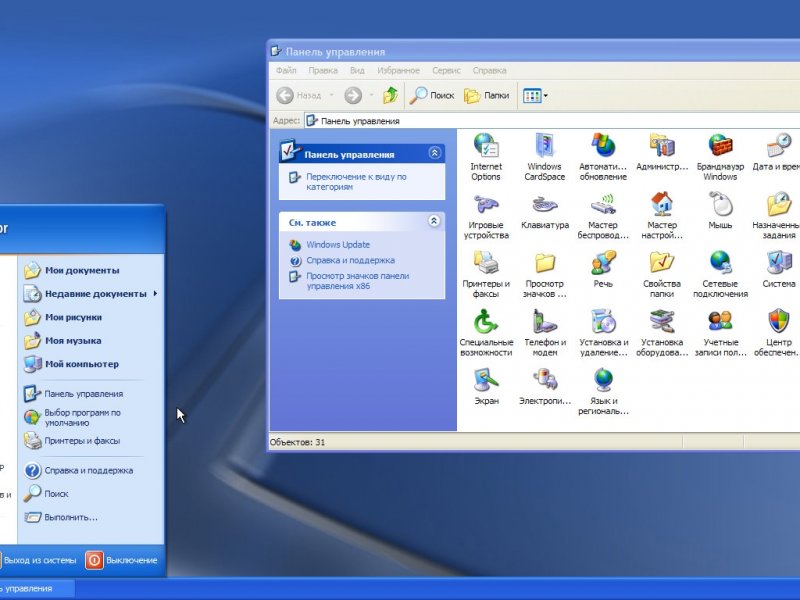Screen dimensions: 800x600
Task: Open the Правка menu
Action: [x=323, y=70]
